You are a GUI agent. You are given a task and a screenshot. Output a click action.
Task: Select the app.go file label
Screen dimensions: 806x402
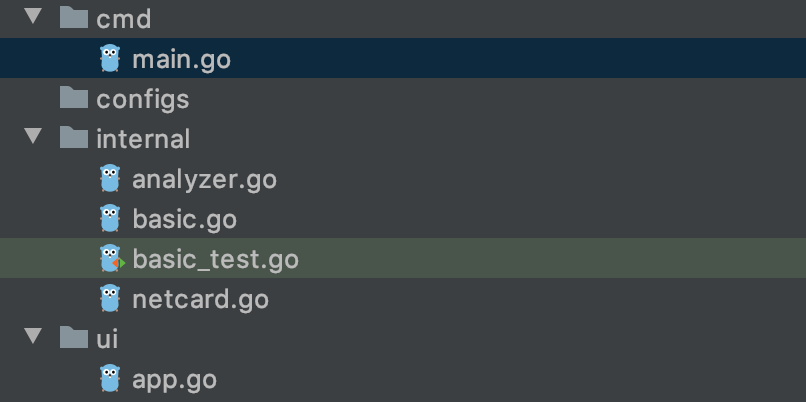pos(174,380)
